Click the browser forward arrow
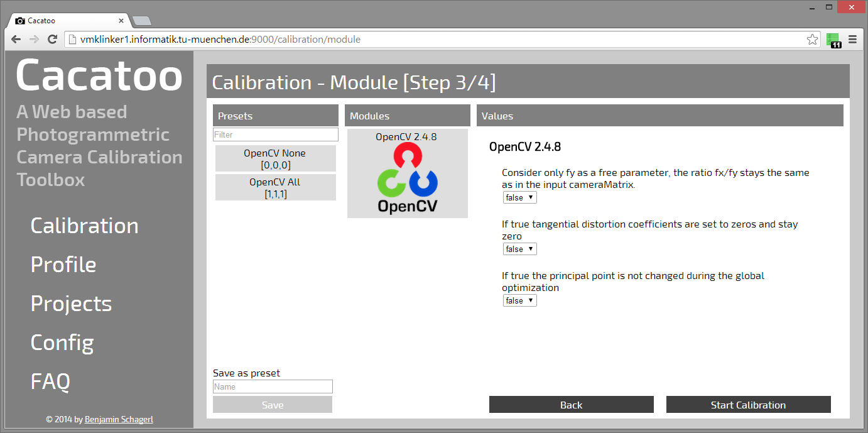The height and width of the screenshot is (433, 868). [35, 39]
